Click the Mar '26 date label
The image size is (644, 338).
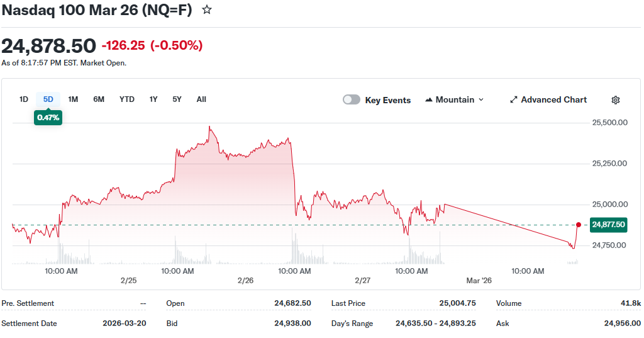[479, 281]
